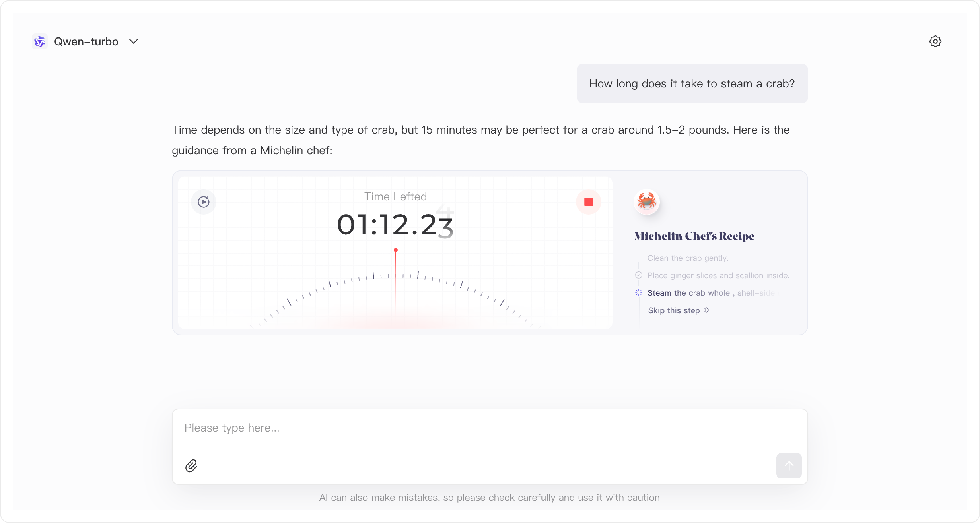980x523 pixels.
Task: Click the Michelin Chef's Recipe heading
Action: click(x=694, y=236)
